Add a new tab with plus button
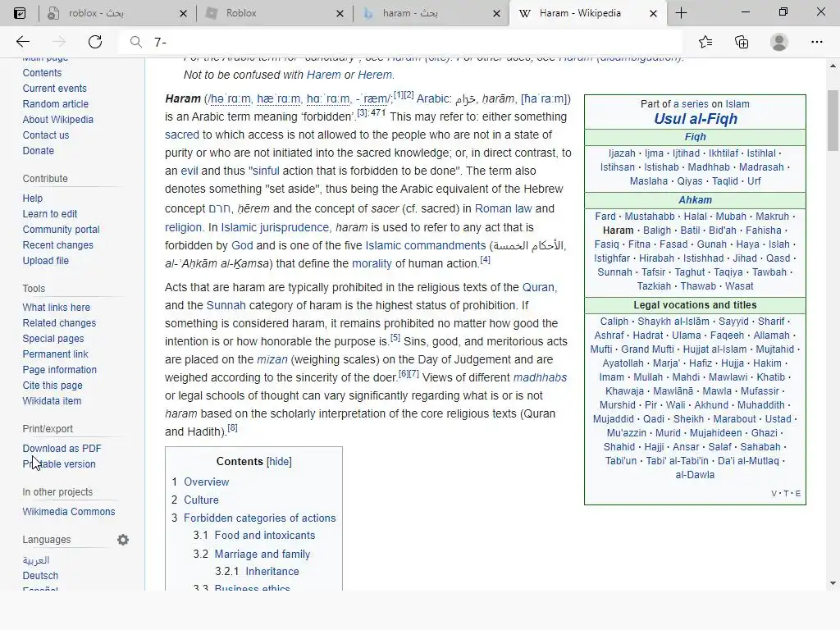Viewport: 840px width, 630px height. tap(681, 13)
